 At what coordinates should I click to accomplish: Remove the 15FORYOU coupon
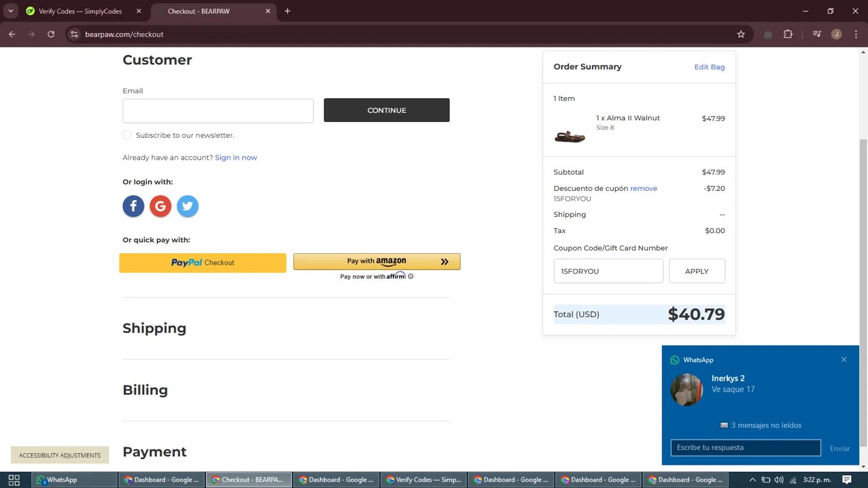pyautogui.click(x=643, y=188)
